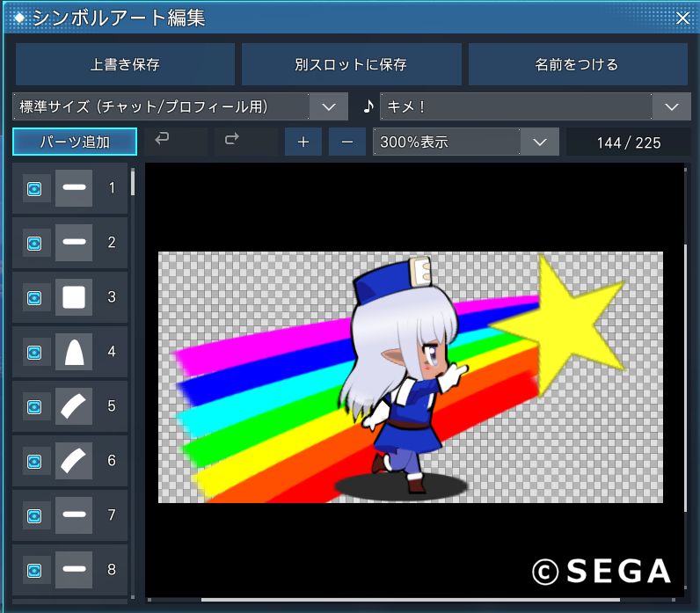Toggle visibility of layer 2
This screenshot has height=613, width=700.
(34, 244)
